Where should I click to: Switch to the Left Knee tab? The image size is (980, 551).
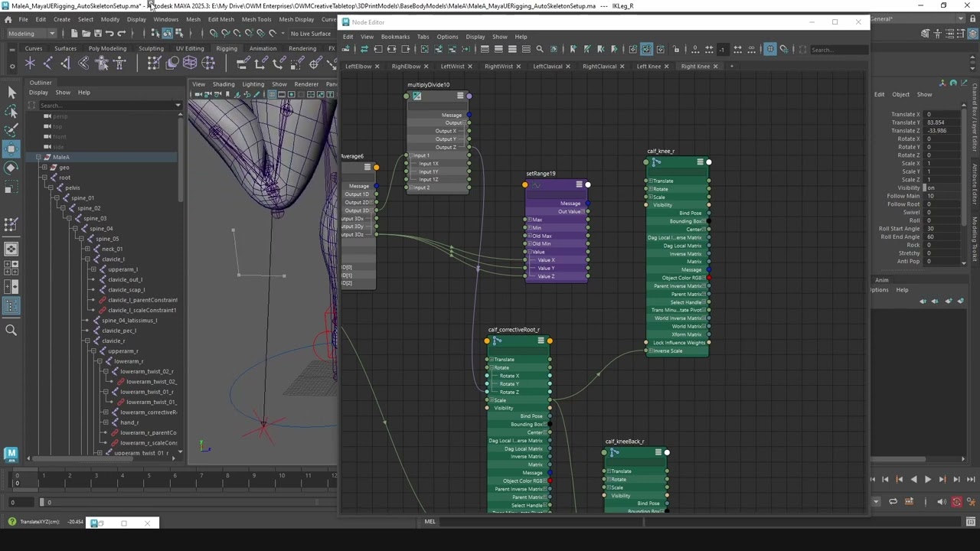coord(648,67)
